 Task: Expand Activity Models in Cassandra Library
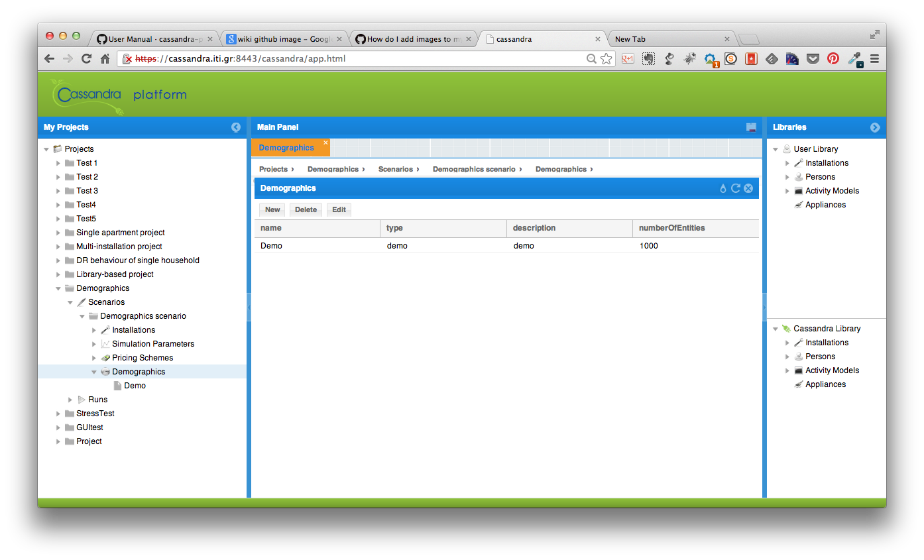click(787, 370)
